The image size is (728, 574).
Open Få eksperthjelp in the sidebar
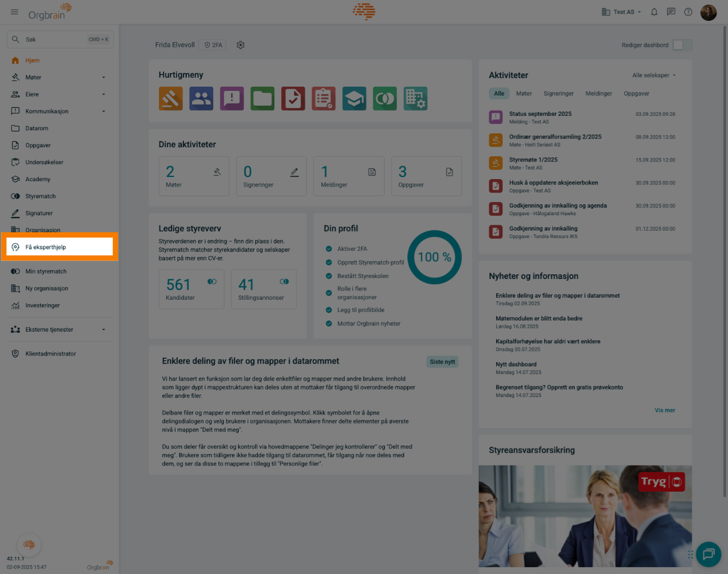pos(60,247)
